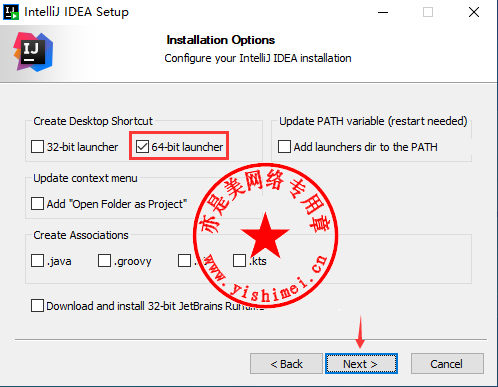
Task: Click the IntelliJ IJ logo in header
Action: pos(33,52)
